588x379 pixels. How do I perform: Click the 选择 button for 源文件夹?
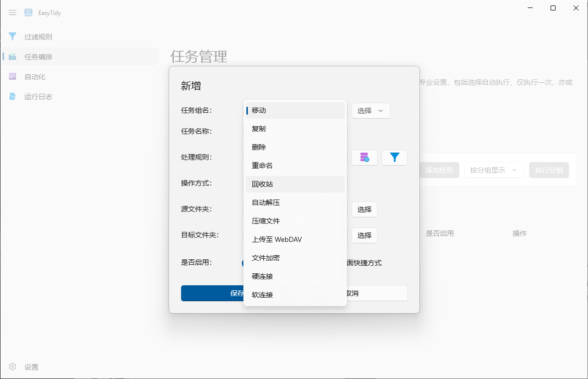[365, 209]
